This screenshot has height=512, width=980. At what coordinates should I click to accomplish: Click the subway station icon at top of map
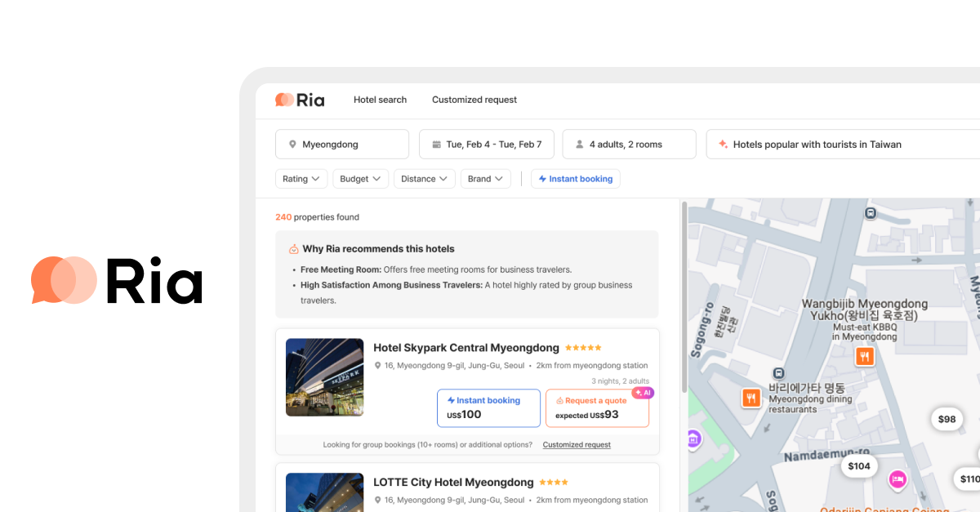coord(871,213)
